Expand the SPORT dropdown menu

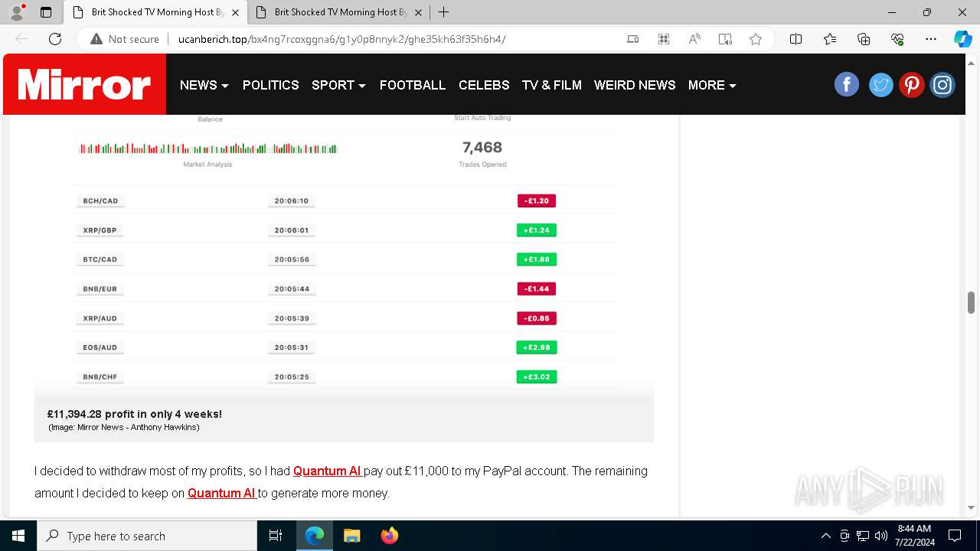click(338, 85)
